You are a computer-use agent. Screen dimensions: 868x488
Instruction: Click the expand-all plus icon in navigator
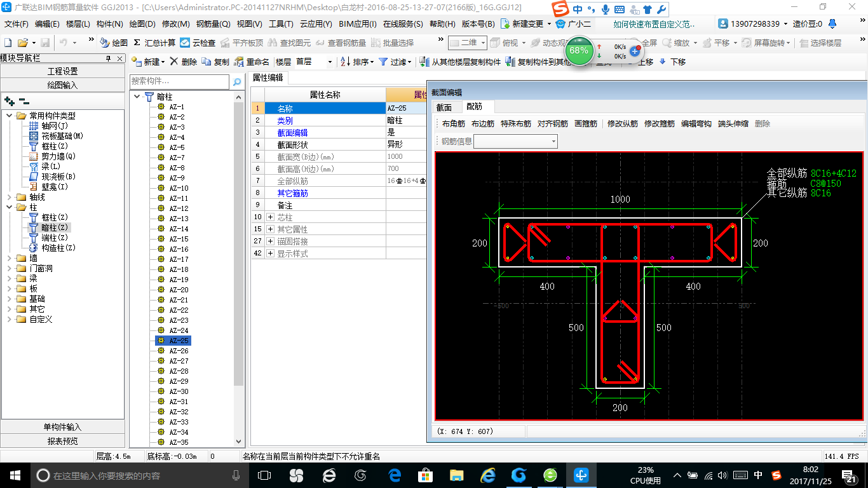tap(9, 100)
